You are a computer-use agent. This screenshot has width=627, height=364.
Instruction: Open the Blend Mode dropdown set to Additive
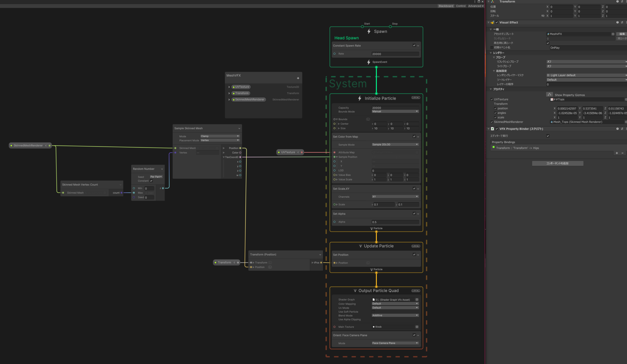tap(395, 315)
